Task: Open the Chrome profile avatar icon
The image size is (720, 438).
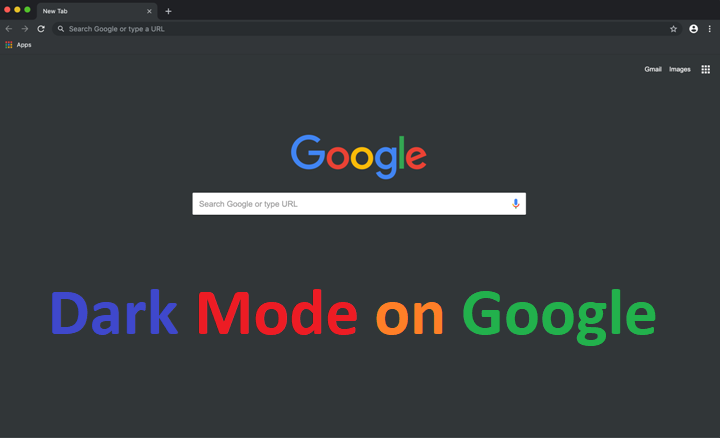Action: point(693,29)
